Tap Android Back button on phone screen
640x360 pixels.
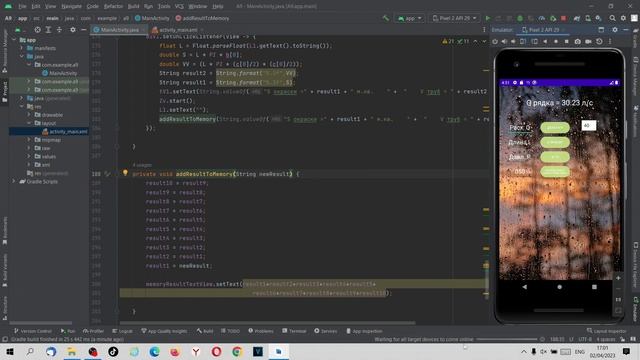(x=524, y=287)
